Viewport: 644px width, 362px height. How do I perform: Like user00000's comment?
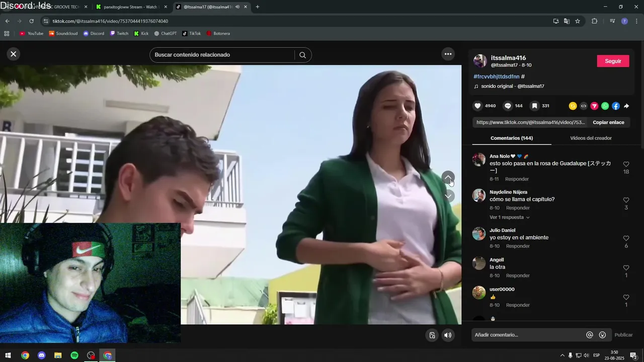pyautogui.click(x=626, y=297)
